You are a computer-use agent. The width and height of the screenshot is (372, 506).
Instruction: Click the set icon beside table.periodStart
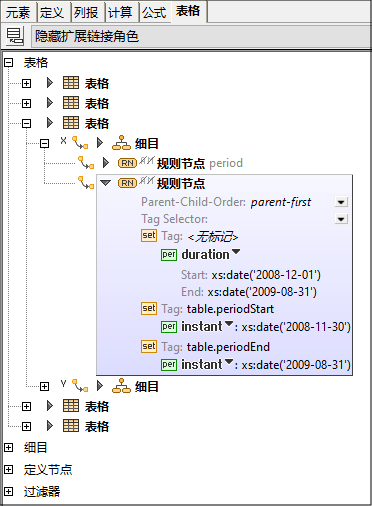pyautogui.click(x=149, y=309)
